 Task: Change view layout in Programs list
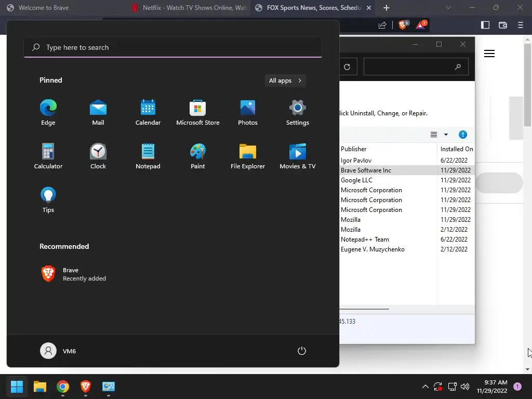point(434,135)
